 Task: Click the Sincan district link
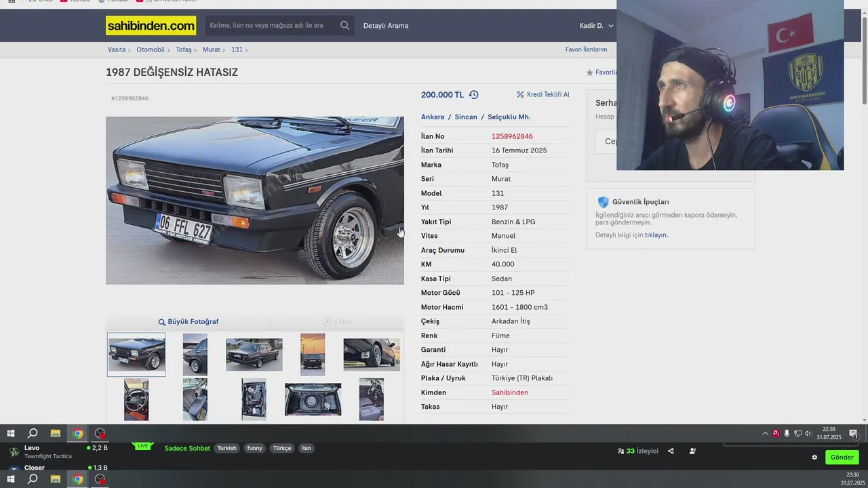click(466, 117)
